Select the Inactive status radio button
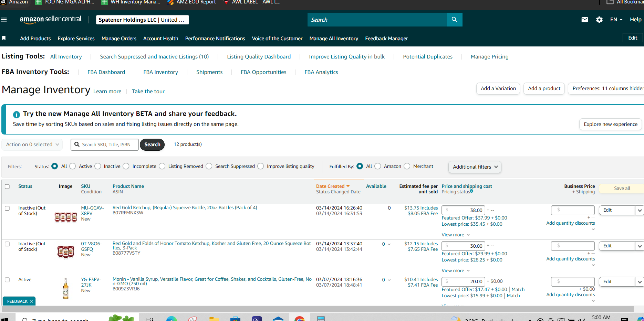The width and height of the screenshot is (644, 321). (x=98, y=166)
